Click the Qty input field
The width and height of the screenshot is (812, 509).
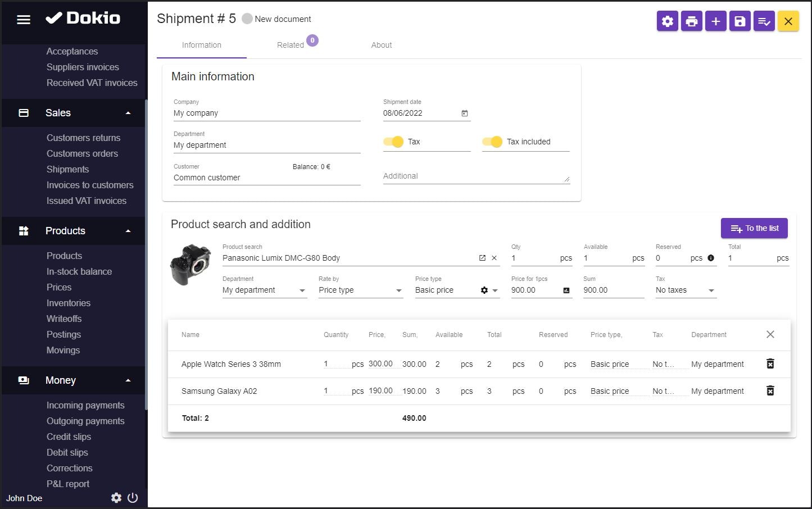pyautogui.click(x=534, y=258)
